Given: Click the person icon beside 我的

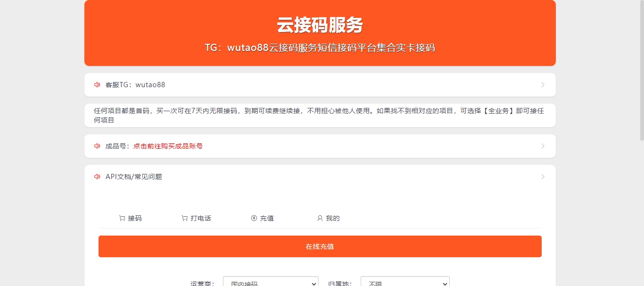Looking at the screenshot, I should (320, 218).
